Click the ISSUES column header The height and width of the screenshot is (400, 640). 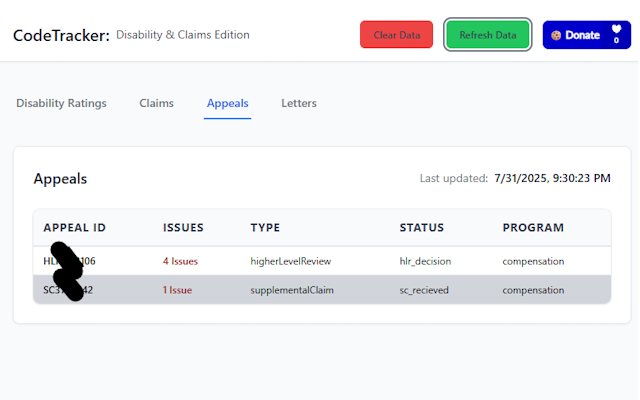[183, 228]
